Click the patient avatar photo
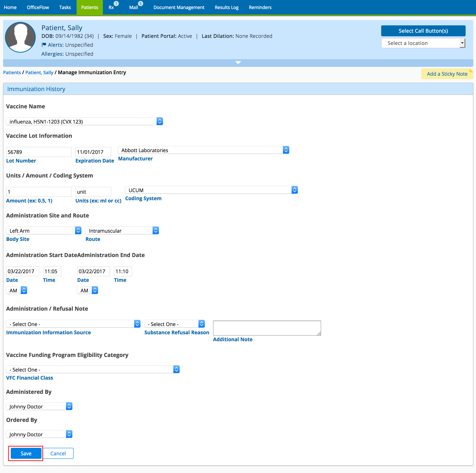Image resolution: width=476 pixels, height=473 pixels. 20,37
